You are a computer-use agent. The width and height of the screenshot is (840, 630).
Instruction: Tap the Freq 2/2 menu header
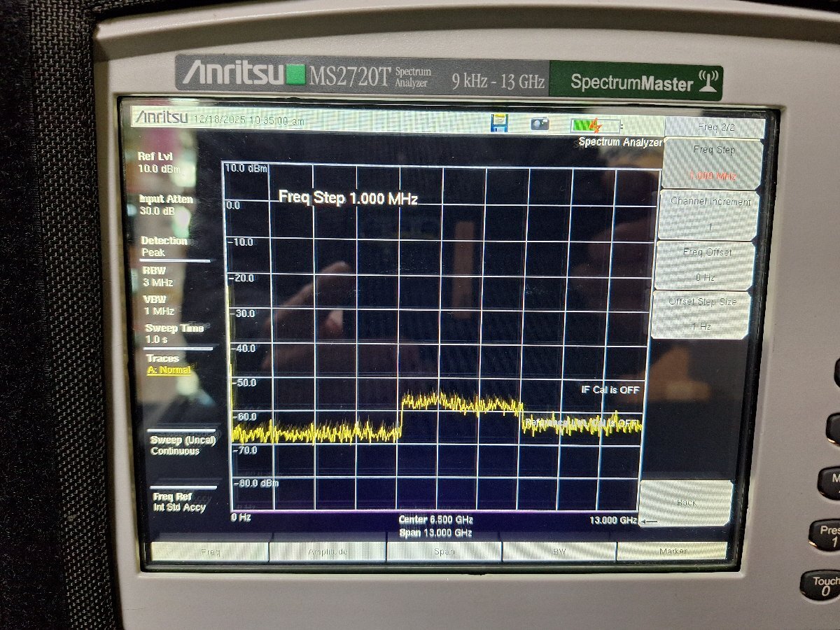pos(715,127)
